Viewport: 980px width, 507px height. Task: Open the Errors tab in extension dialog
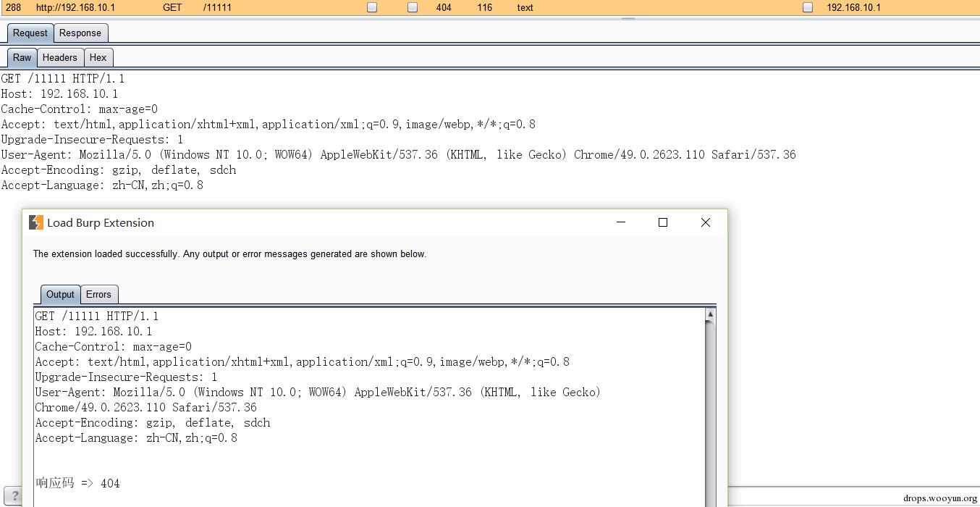(x=98, y=294)
